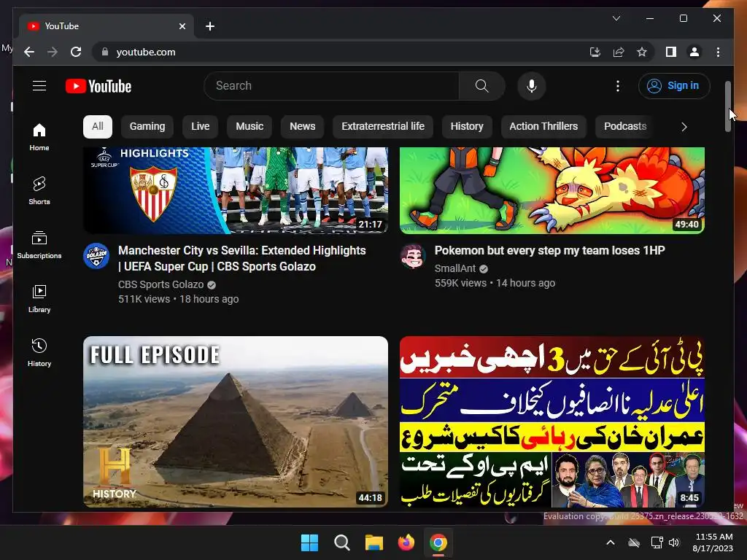Click the YouTube search field

point(331,86)
